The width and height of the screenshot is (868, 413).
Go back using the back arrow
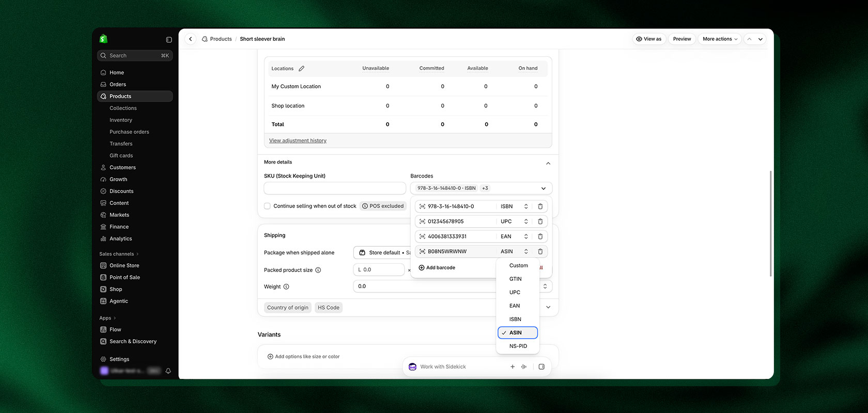pos(191,39)
